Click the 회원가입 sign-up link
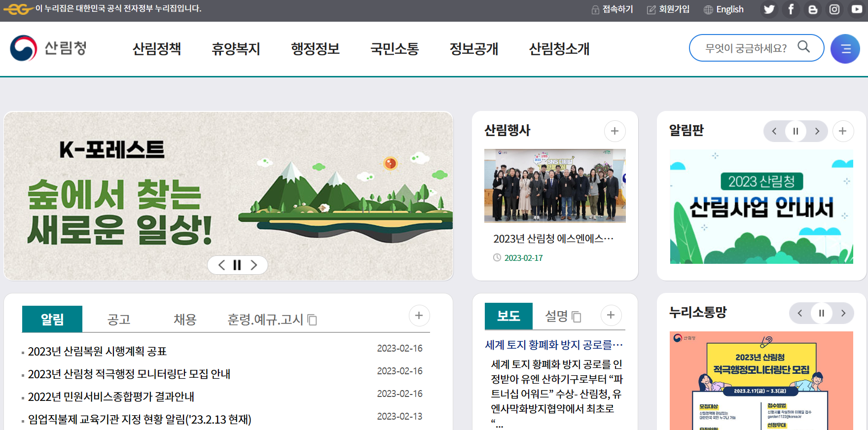Screen dimensions: 868x430 pyautogui.click(x=668, y=9)
